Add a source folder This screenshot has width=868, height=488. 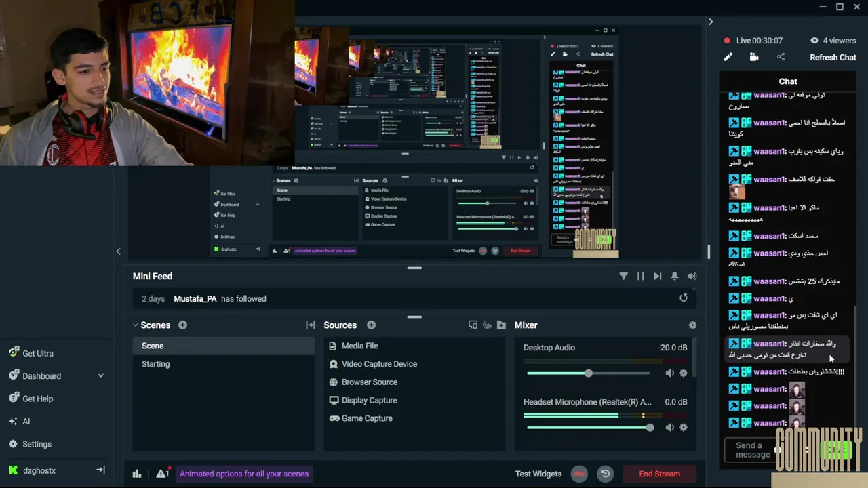click(x=501, y=325)
